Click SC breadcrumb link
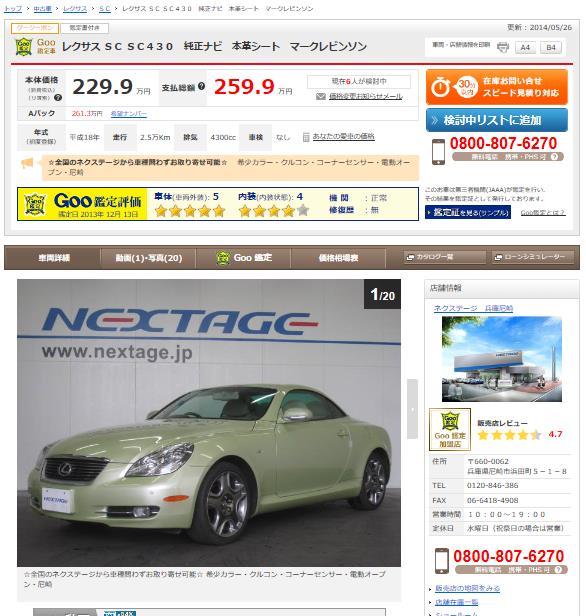 coord(104,9)
